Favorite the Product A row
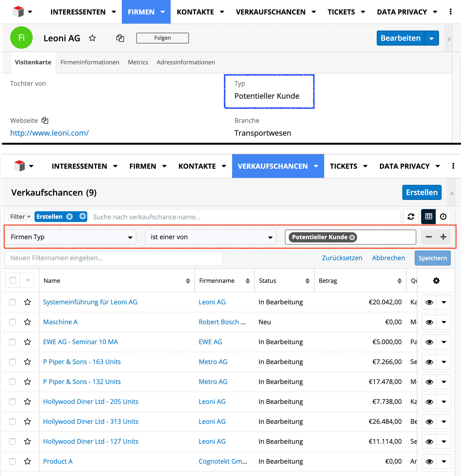461x476 pixels. 27,461
